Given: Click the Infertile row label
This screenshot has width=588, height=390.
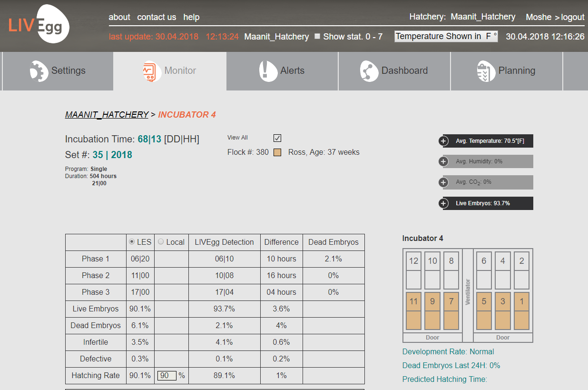Looking at the screenshot, I should pos(96,342).
